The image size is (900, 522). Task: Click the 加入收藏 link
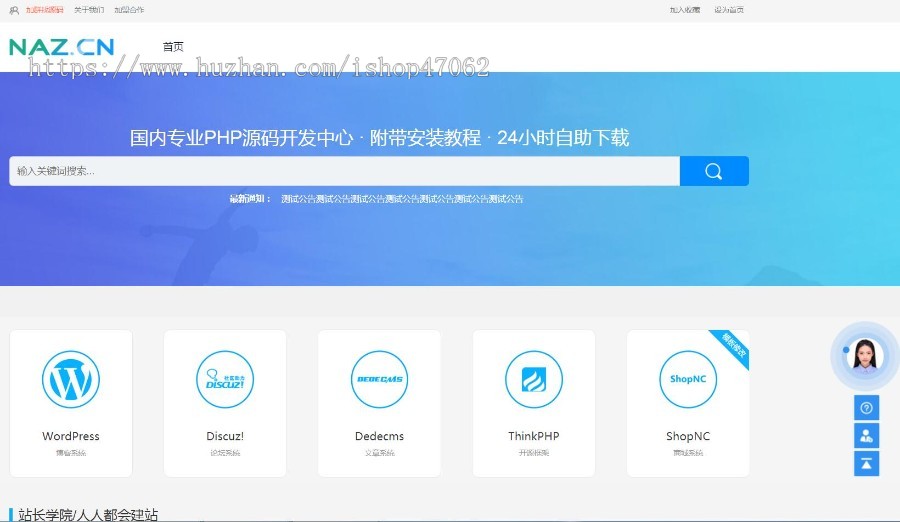685,10
